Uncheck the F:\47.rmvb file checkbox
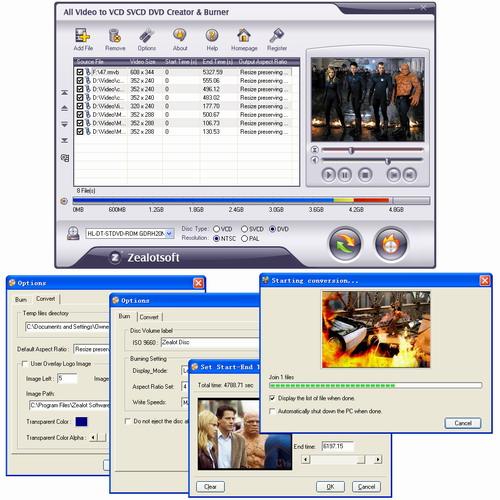 pos(80,72)
